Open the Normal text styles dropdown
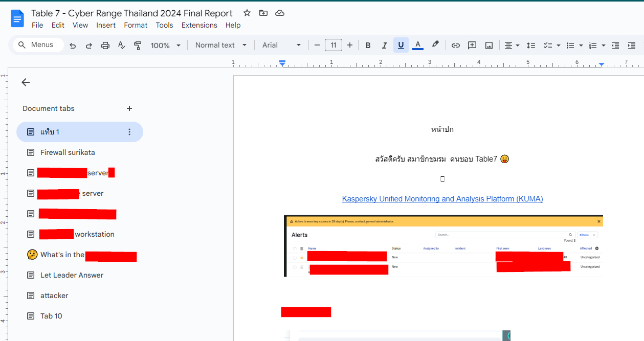Image resolution: width=644 pixels, height=341 pixels. click(x=220, y=45)
